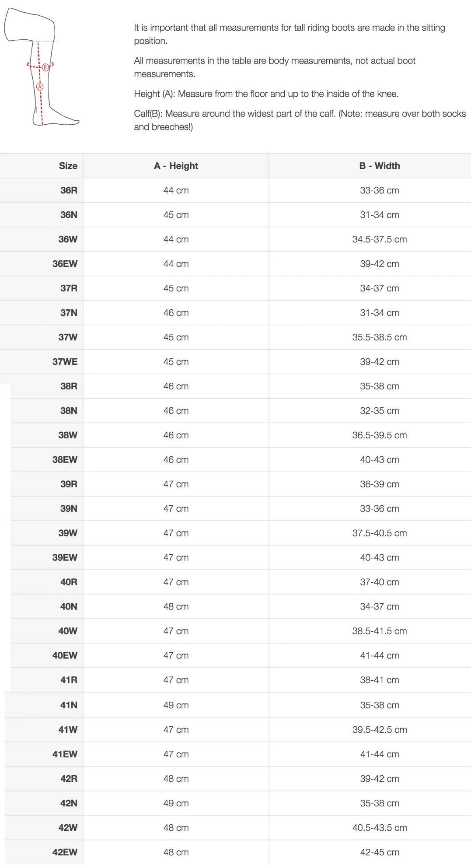The image size is (471, 868).
Task: Select the 42EW size row label
Action: pyautogui.click(x=65, y=852)
